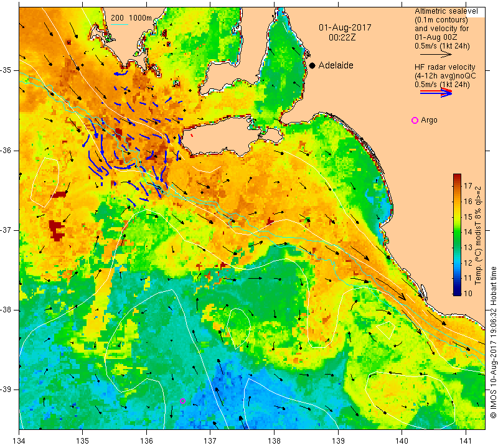The width and height of the screenshot is (498, 448).
Task: Click the white triangular contour near 38.2S 139.8E
Action: tap(387, 329)
